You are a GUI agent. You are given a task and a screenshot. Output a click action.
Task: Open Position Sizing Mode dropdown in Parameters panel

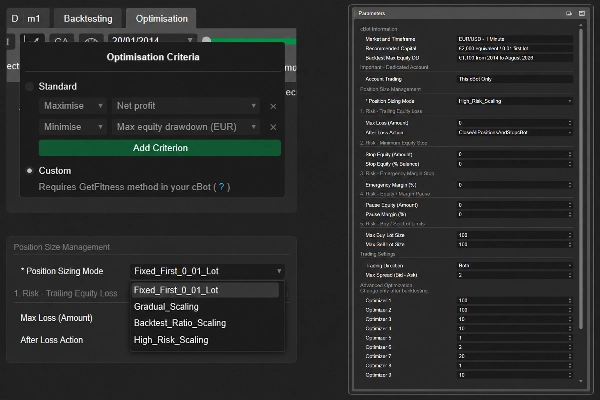point(515,101)
